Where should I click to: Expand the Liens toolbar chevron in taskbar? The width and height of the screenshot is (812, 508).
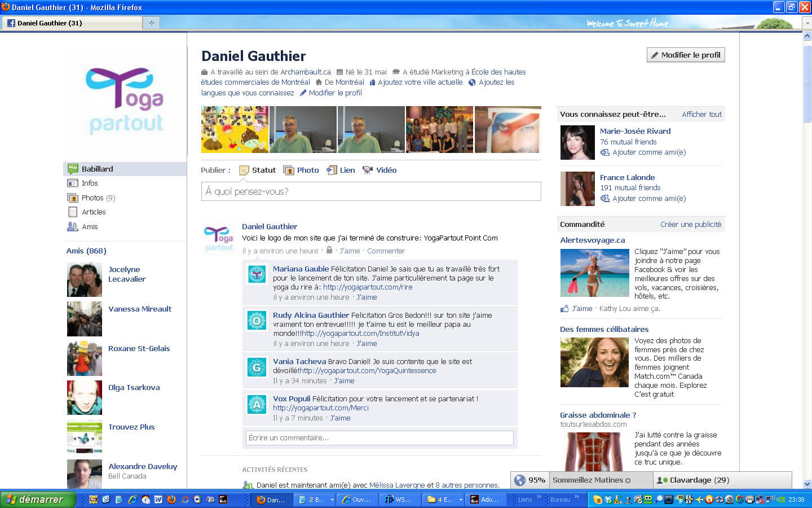click(x=539, y=497)
